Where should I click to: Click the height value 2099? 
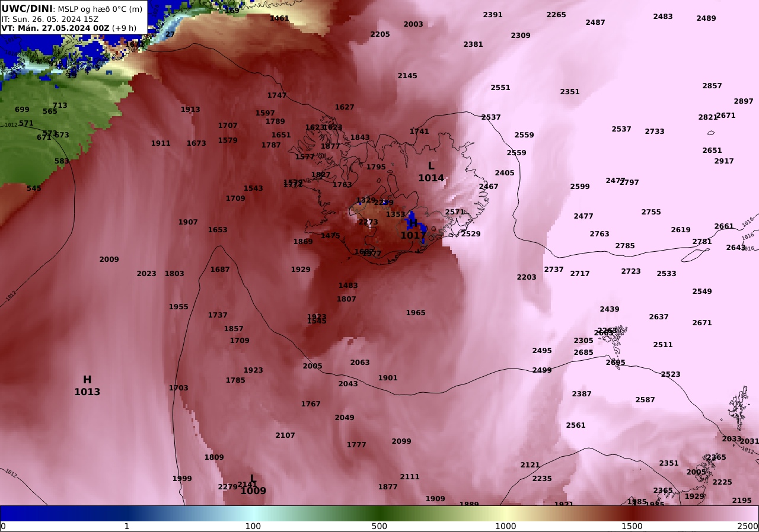tap(401, 441)
